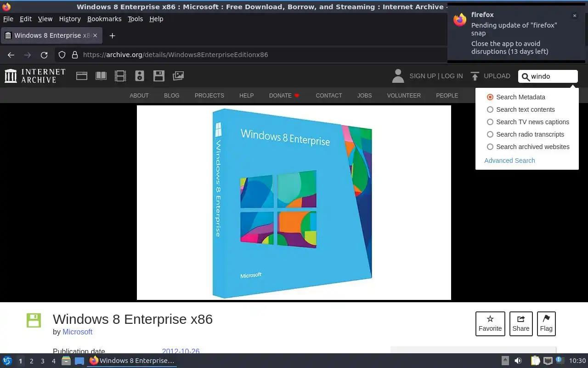The height and width of the screenshot is (368, 588).
Task: Open the Internet Archive home logo
Action: 35,76
